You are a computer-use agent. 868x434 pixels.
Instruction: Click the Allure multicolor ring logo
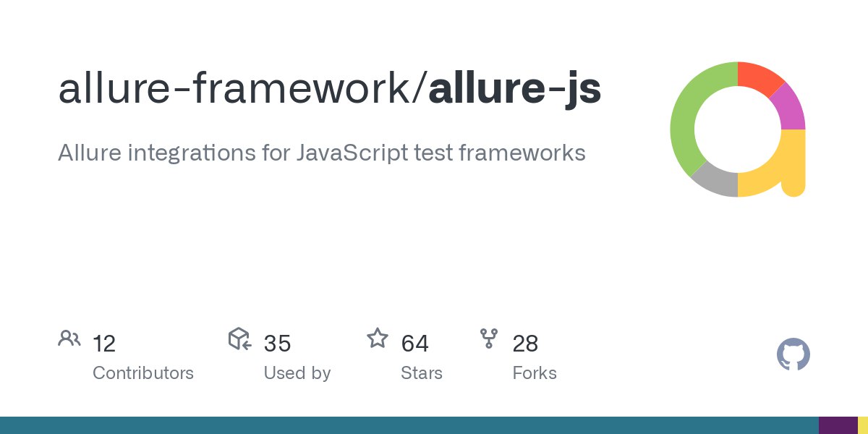738,129
